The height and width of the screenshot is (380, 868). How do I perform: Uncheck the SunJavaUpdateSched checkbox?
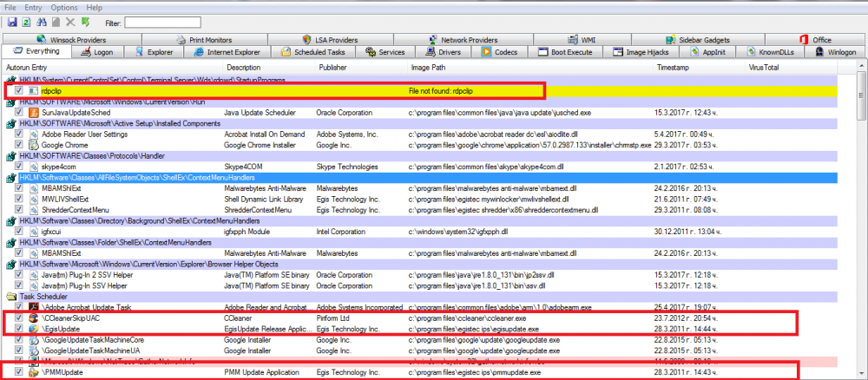pos(19,112)
